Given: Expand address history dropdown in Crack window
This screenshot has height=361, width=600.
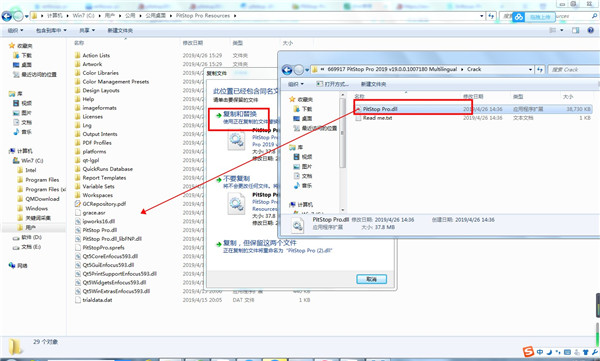Looking at the screenshot, I should point(530,70).
